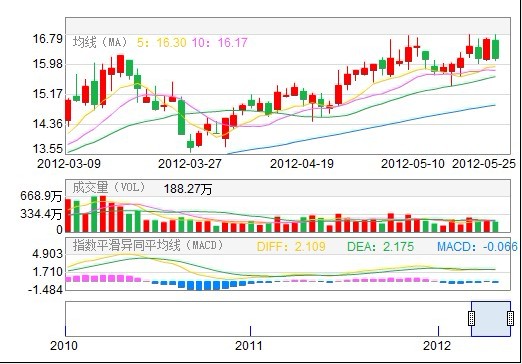522x364 pixels.
Task: Click the 成交量 (VOL) panel label
Action: coord(109,187)
